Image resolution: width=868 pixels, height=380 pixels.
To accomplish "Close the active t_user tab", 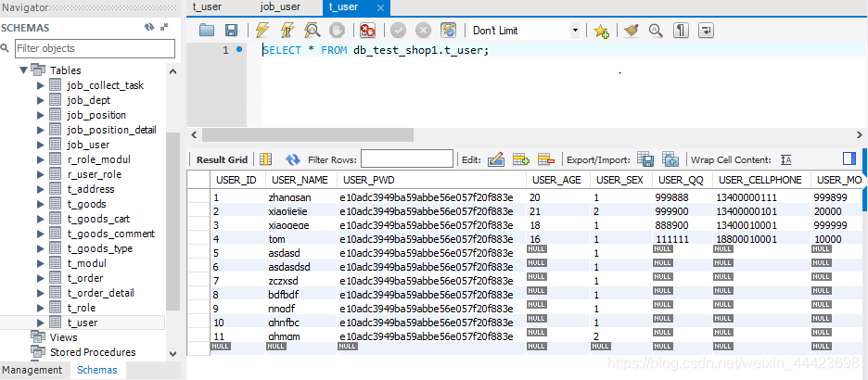I will click(x=380, y=7).
